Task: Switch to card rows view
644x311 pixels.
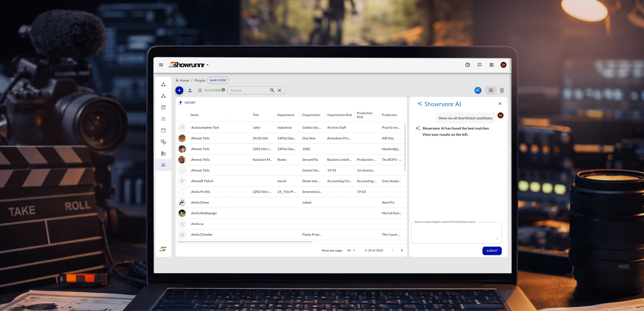Action: point(502,91)
